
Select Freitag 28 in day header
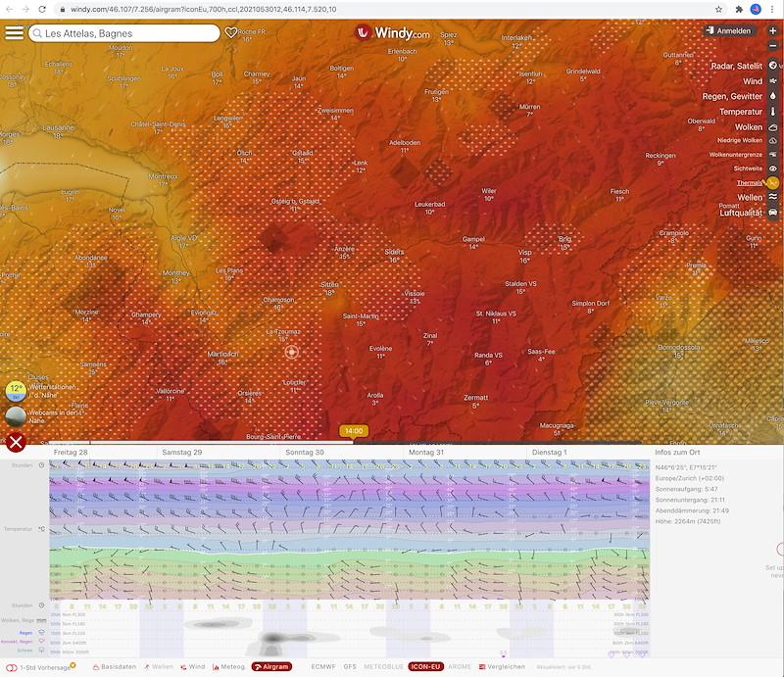point(71,453)
